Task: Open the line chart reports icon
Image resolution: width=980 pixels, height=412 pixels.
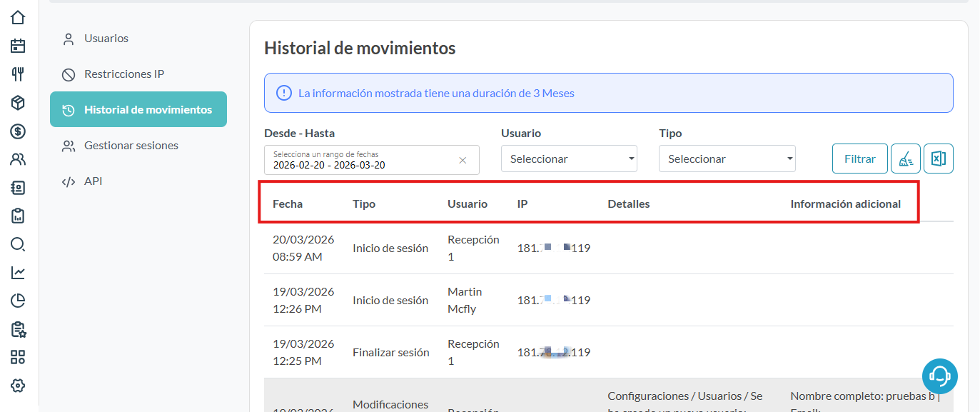Action: tap(18, 272)
